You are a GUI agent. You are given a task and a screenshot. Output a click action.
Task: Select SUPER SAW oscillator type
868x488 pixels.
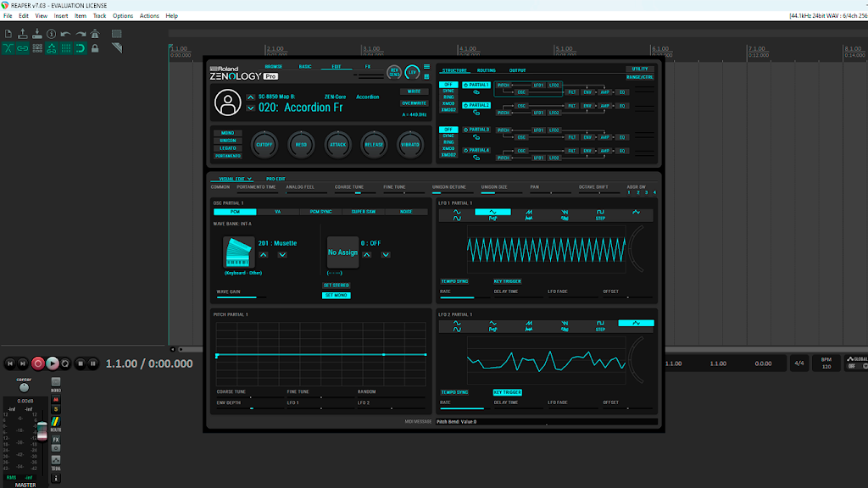pos(363,212)
